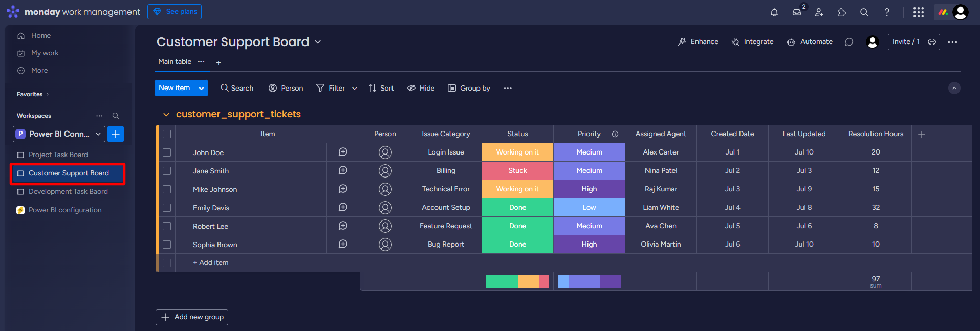Open Group by options
980x331 pixels.
pyautogui.click(x=469, y=88)
